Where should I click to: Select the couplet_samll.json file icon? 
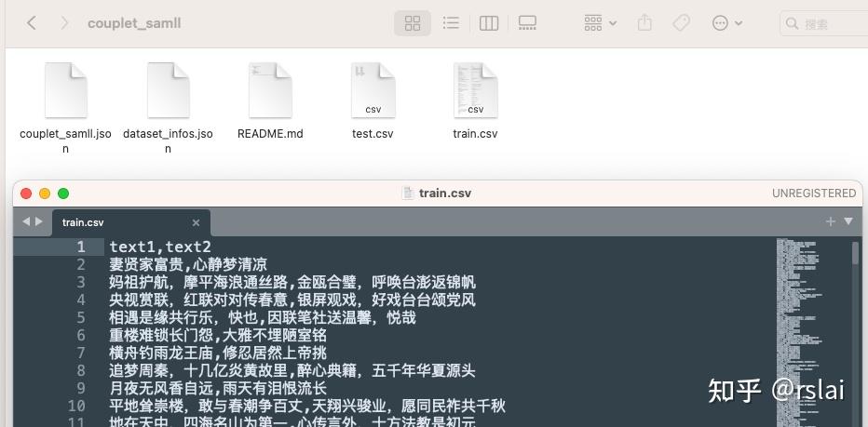(66, 90)
